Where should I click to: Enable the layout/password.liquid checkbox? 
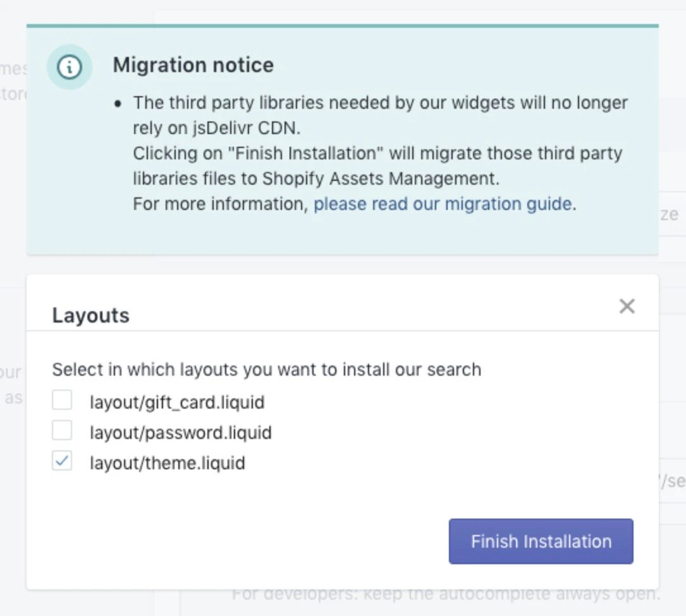61,430
